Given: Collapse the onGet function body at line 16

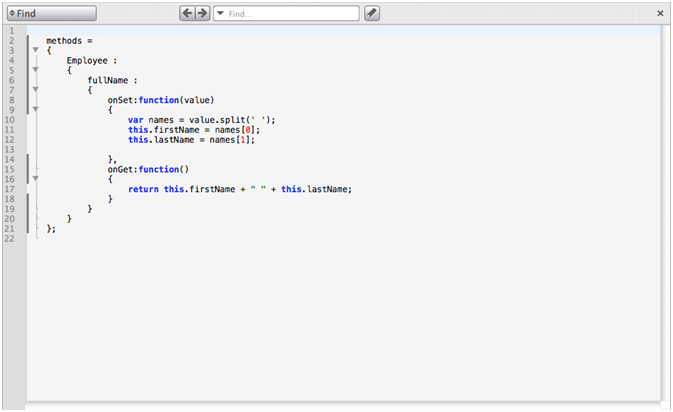Looking at the screenshot, I should (x=35, y=179).
